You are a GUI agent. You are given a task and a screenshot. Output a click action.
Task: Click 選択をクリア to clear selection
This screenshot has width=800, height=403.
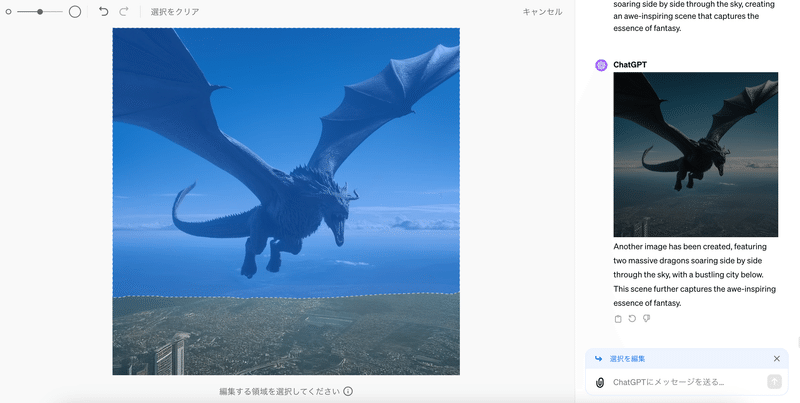(175, 12)
